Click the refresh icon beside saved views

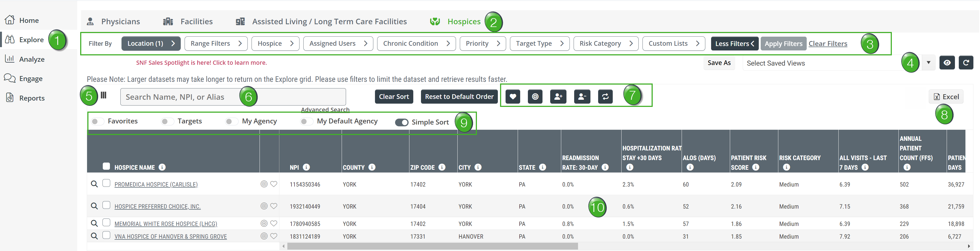coord(966,63)
